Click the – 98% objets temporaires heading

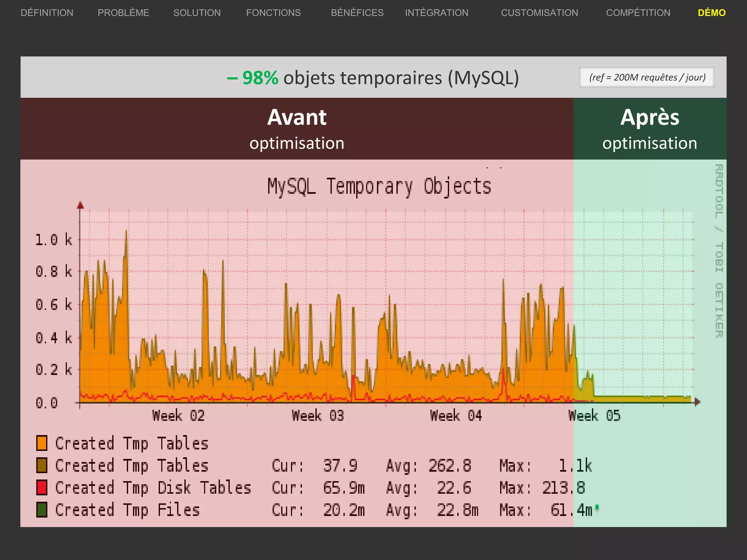(x=373, y=78)
